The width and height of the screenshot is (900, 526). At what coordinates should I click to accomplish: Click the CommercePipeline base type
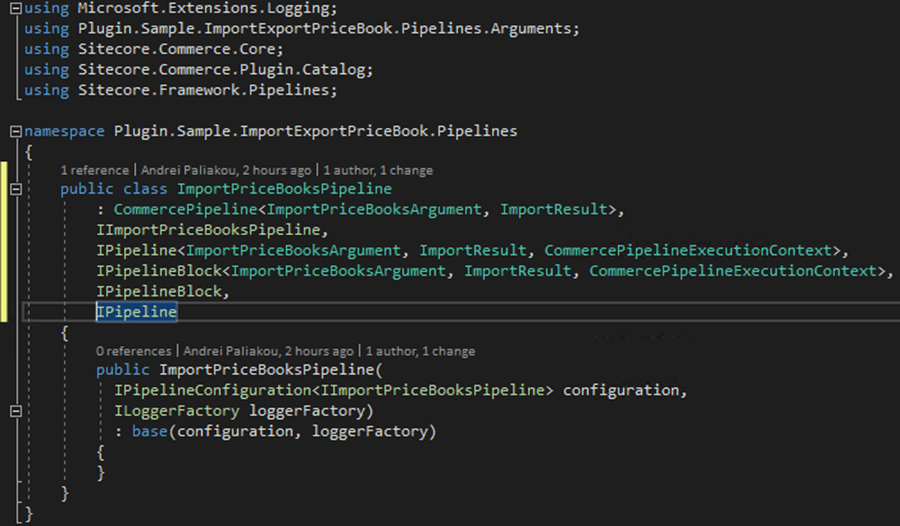(185, 210)
